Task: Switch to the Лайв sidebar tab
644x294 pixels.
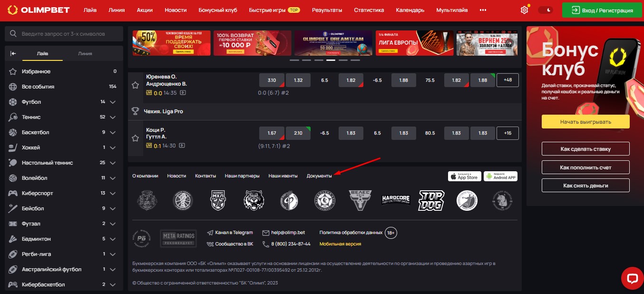Action: pyautogui.click(x=42, y=54)
